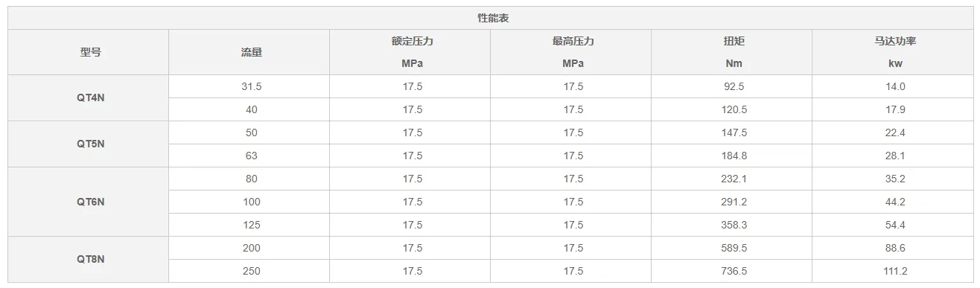The image size is (980, 288).
Task: Select the torque value 291.2
Action: click(734, 202)
